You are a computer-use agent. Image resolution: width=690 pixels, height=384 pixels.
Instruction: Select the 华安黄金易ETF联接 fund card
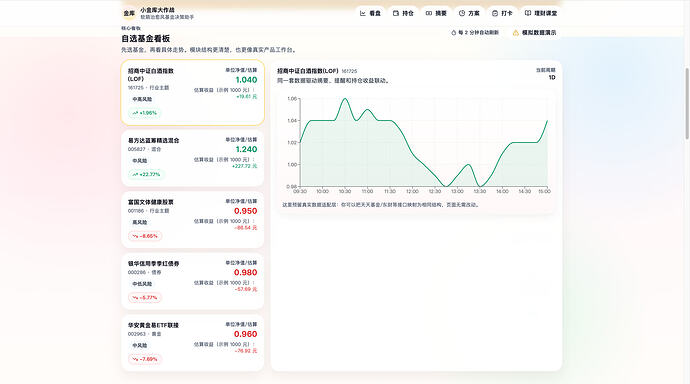tap(193, 342)
